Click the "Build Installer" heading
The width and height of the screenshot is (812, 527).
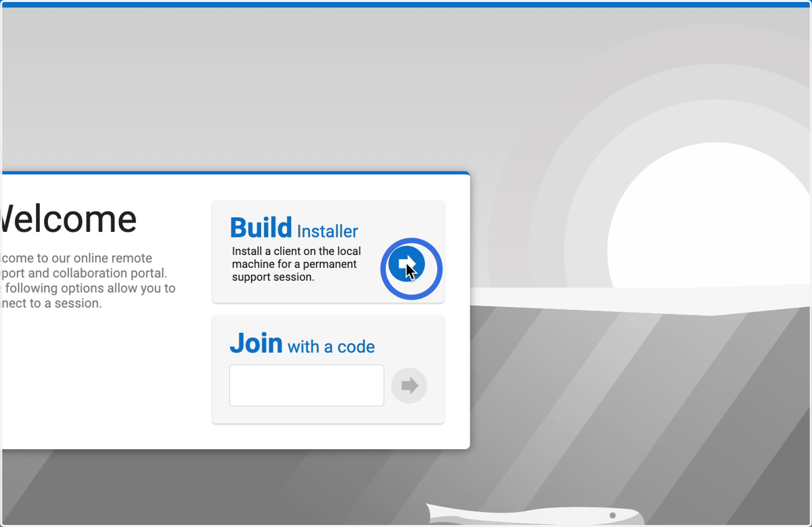(x=294, y=228)
